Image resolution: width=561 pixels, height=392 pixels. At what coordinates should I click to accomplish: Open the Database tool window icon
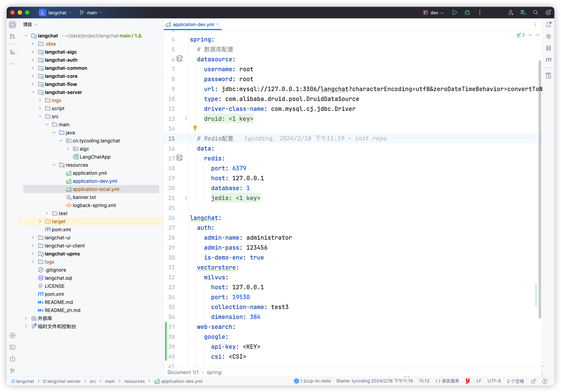pyautogui.click(x=548, y=48)
